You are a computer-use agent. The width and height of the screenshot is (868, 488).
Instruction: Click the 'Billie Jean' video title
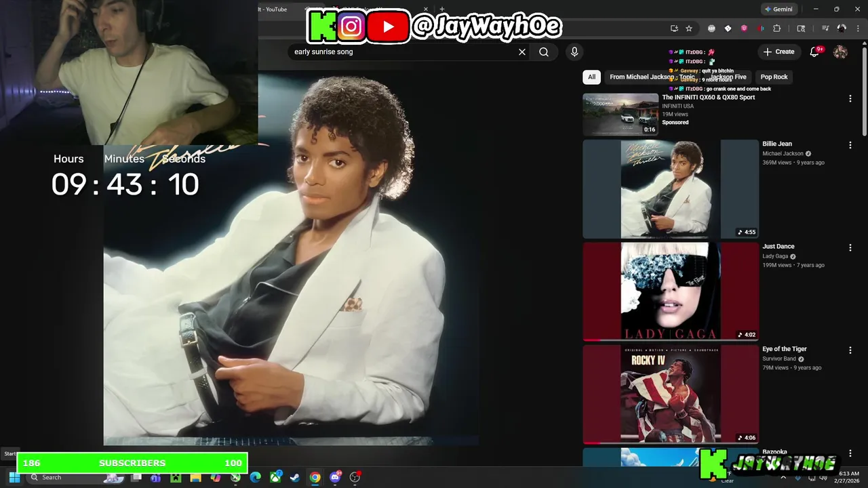[777, 144]
